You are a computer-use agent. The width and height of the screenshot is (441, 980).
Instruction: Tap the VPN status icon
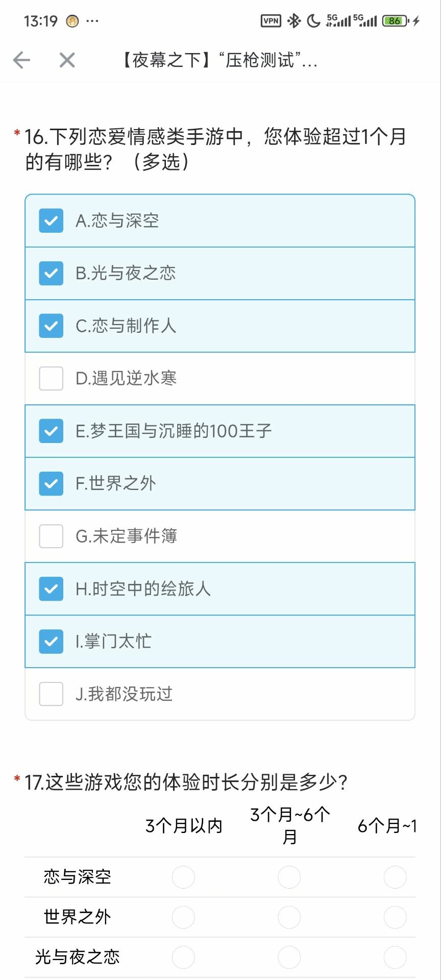click(271, 21)
